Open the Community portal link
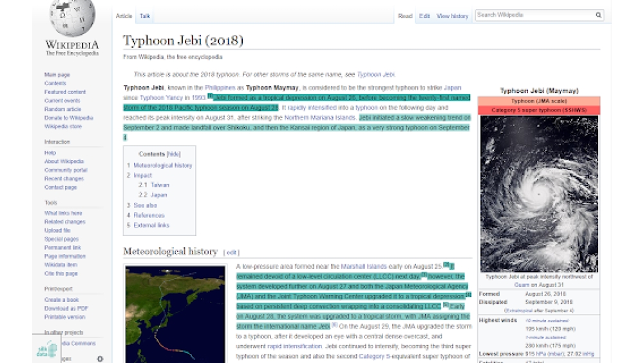The height and width of the screenshot is (363, 644). 66,170
